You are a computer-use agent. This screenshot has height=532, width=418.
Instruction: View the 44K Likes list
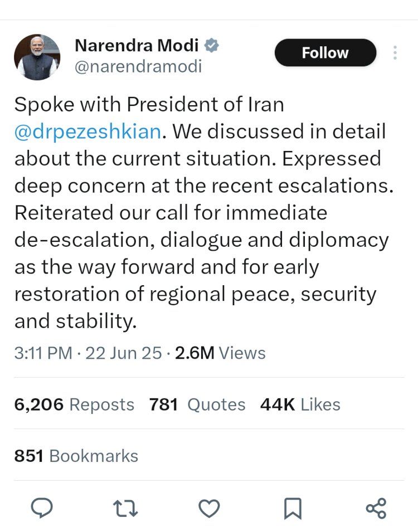[x=300, y=404]
